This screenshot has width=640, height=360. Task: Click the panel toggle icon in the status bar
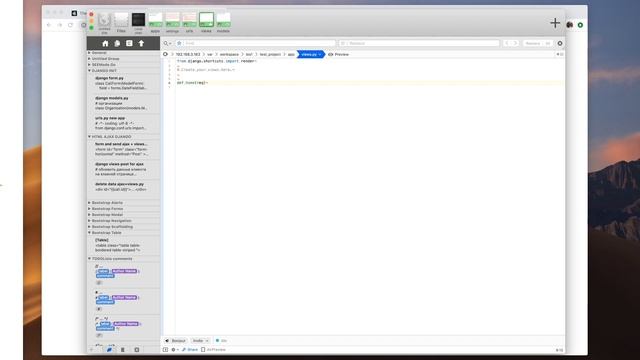(x=165, y=350)
